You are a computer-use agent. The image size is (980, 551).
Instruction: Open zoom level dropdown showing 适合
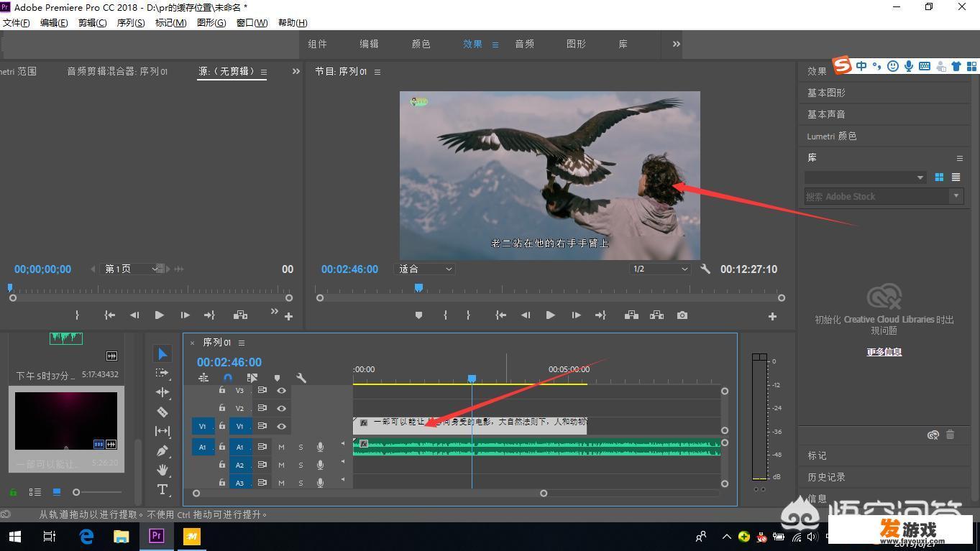(x=426, y=269)
